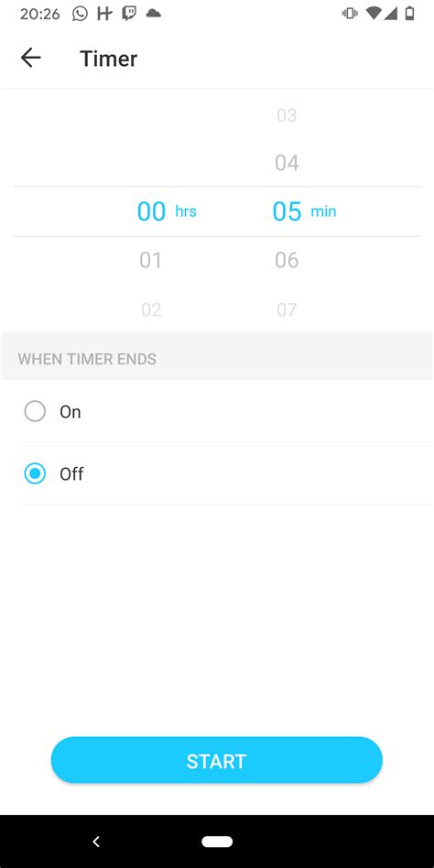Tap the vibrate mode status icon
Screen dimensions: 434x868
tap(350, 14)
